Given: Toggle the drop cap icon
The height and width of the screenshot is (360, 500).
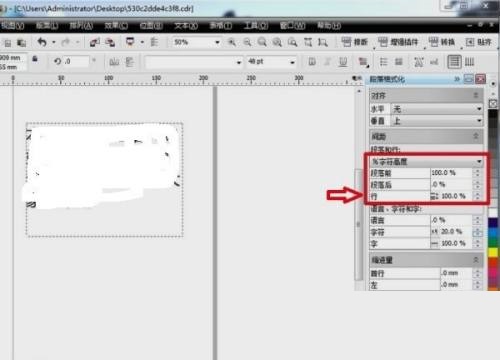Looking at the screenshot, I should [x=399, y=62].
